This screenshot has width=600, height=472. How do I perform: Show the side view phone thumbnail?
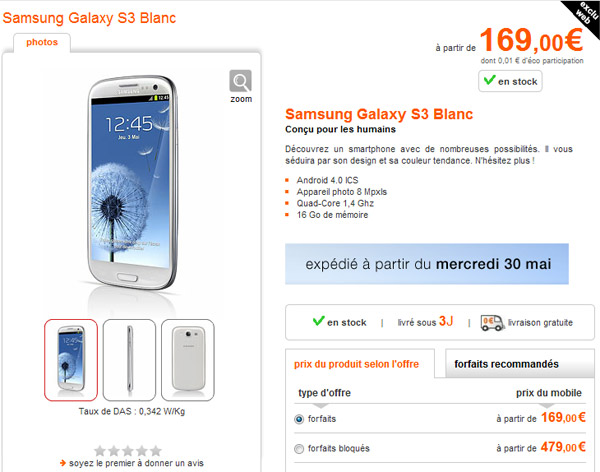129,360
